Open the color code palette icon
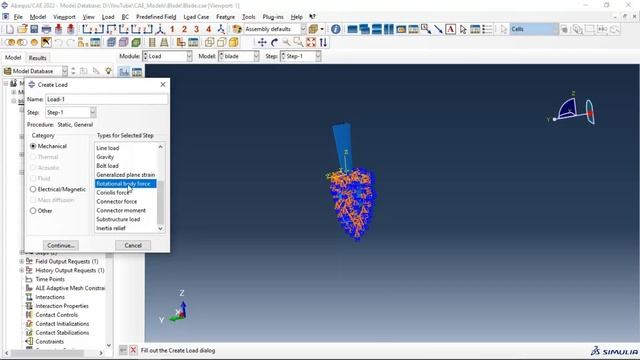640x360 pixels. pos(237,29)
